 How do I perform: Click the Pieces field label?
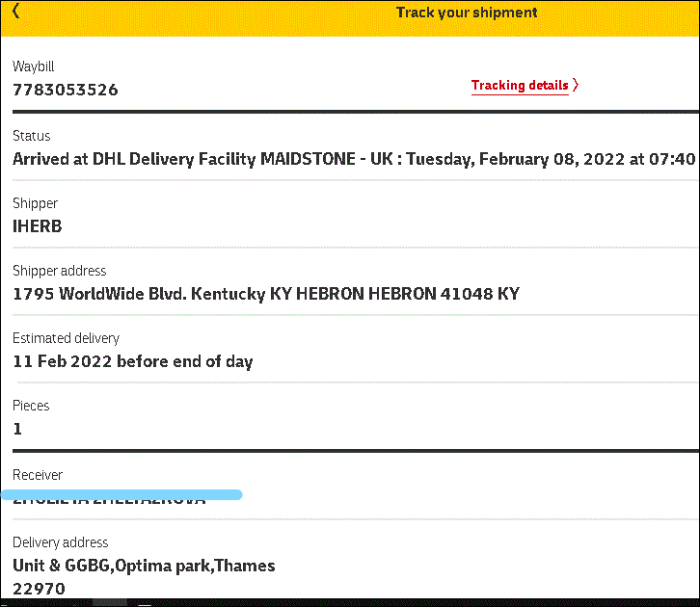point(31,406)
